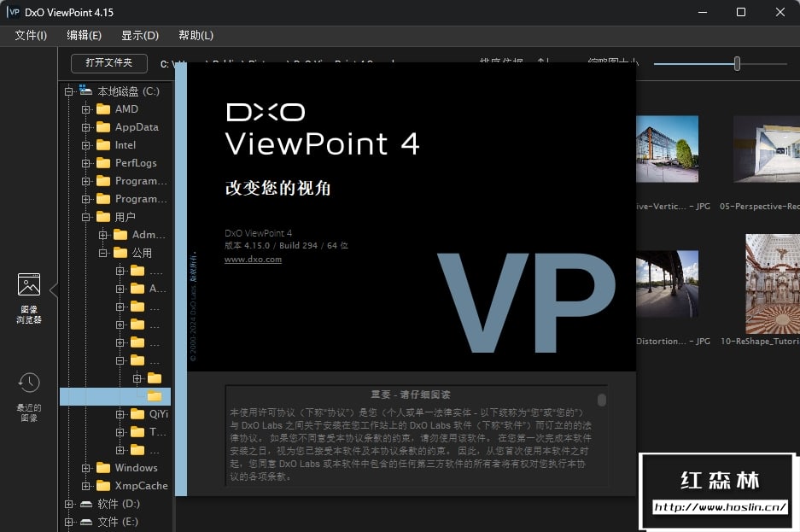The width and height of the screenshot is (800, 532).
Task: Select the Distortion... bridge thumbnail
Action: 668,284
